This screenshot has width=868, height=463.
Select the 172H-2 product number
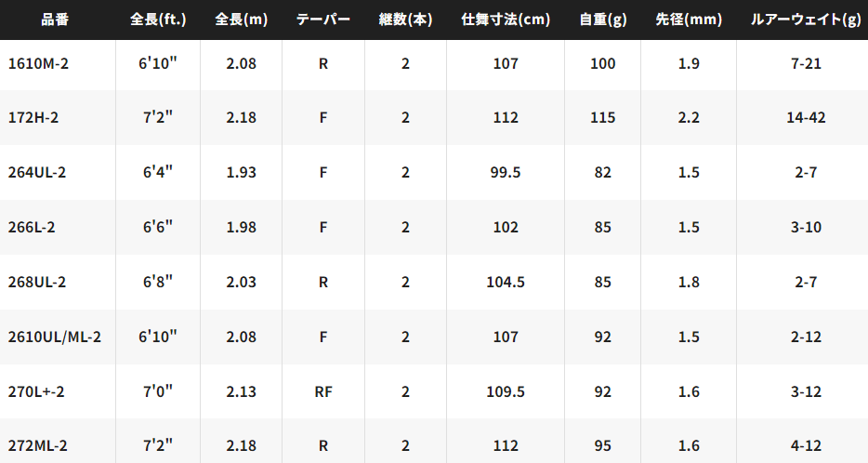click(33, 117)
